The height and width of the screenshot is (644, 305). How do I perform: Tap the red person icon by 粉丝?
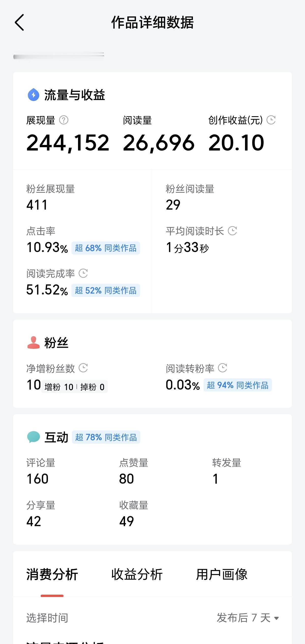(34, 342)
